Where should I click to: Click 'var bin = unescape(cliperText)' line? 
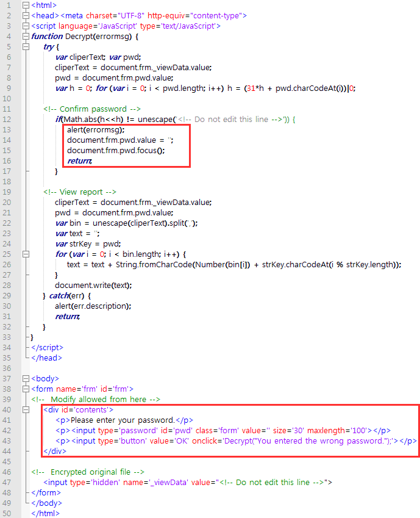click(x=126, y=223)
